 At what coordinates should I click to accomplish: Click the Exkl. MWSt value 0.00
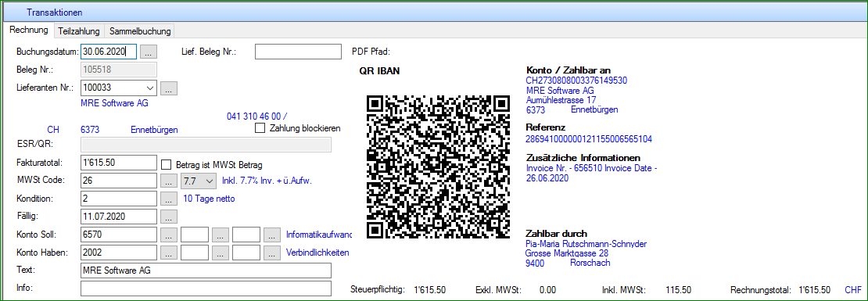pos(547,289)
